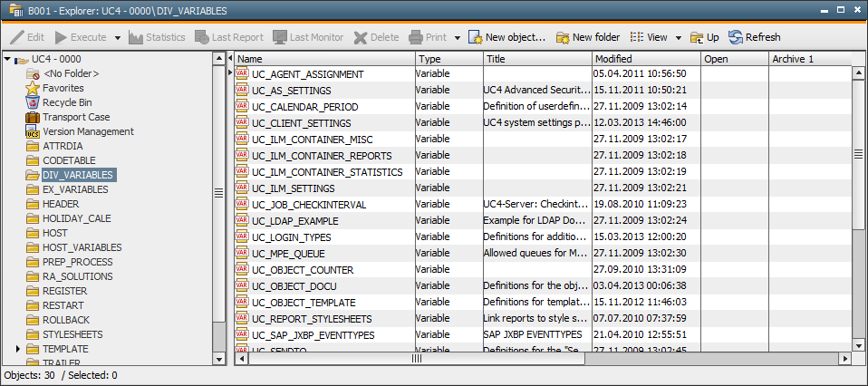Viewport: 868px width, 386px height.
Task: Click the list's horizontal scrollbar thumb
Action: click(x=416, y=359)
